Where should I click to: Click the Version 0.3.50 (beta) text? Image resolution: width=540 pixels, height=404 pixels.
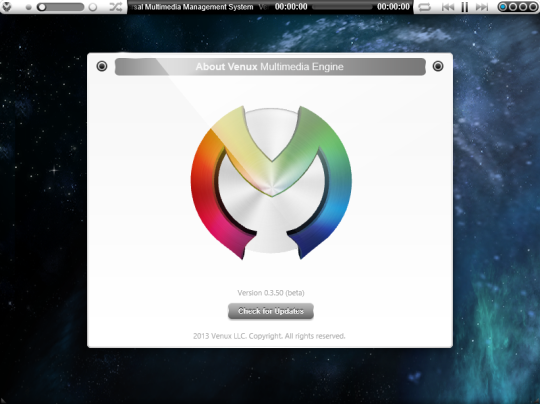pos(271,293)
